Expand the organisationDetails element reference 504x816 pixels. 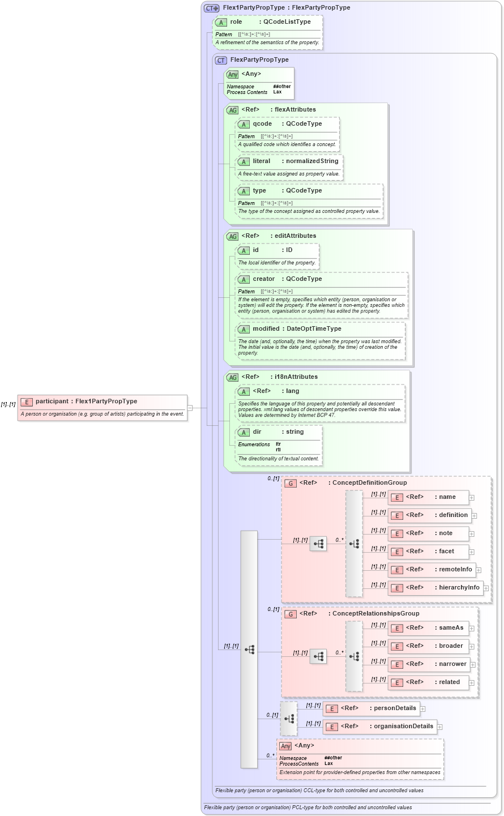440,728
